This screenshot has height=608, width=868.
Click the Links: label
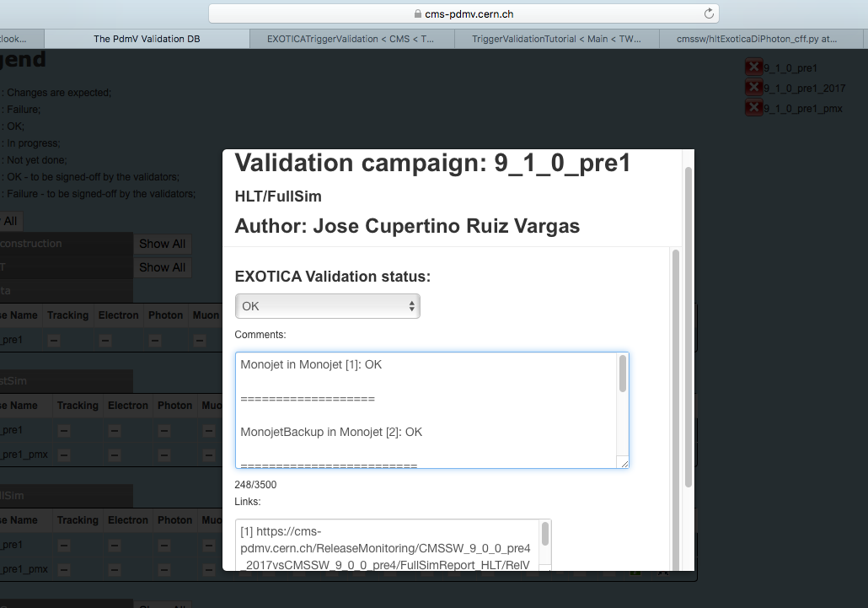(248, 501)
